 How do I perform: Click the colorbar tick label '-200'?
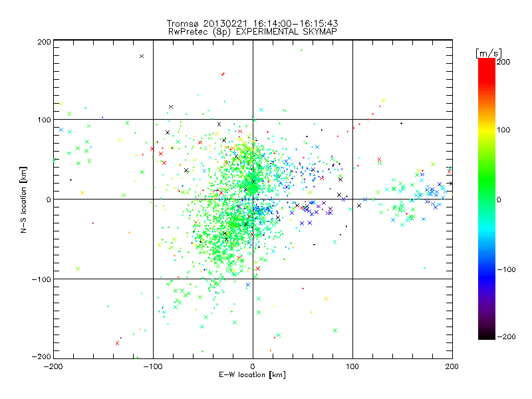click(x=507, y=336)
